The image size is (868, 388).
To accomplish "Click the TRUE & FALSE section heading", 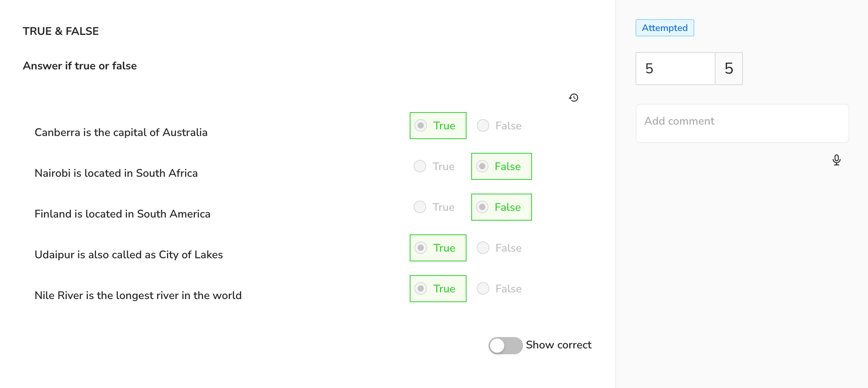I will (x=61, y=31).
